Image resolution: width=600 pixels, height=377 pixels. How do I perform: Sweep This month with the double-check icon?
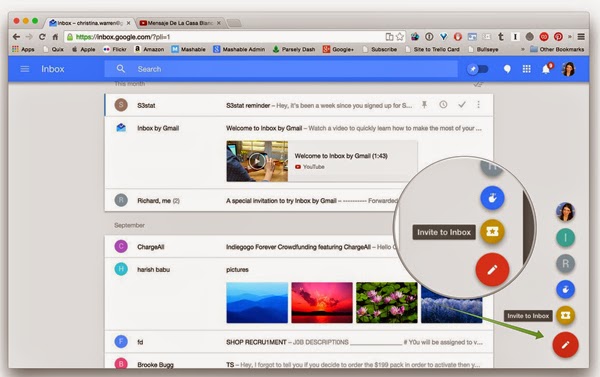[x=477, y=84]
